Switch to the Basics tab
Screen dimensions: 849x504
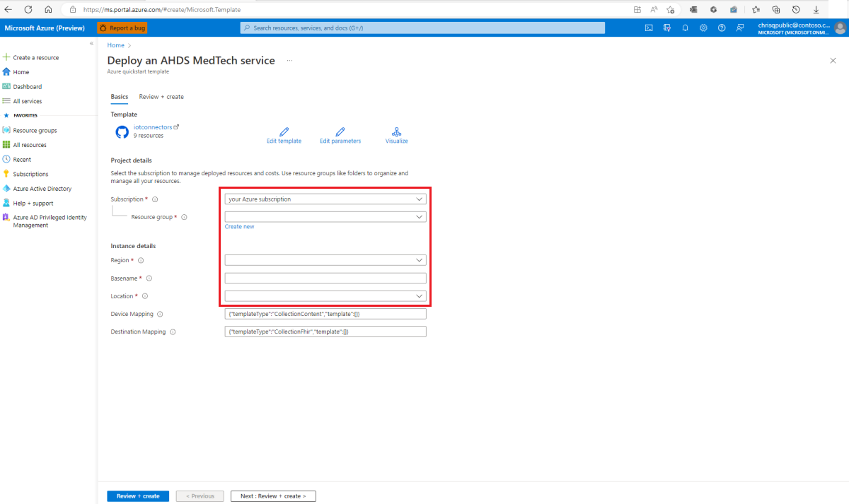120,97
